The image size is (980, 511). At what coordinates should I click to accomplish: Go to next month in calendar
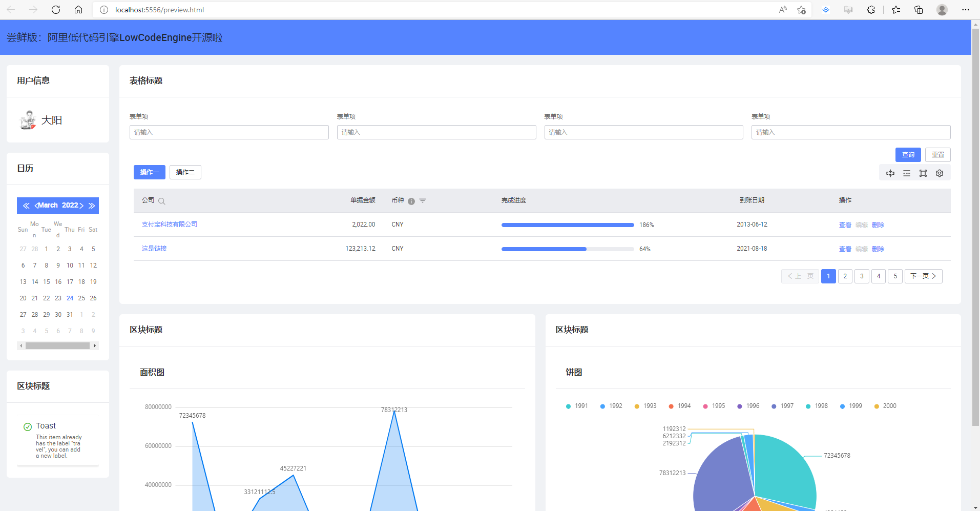(81, 206)
